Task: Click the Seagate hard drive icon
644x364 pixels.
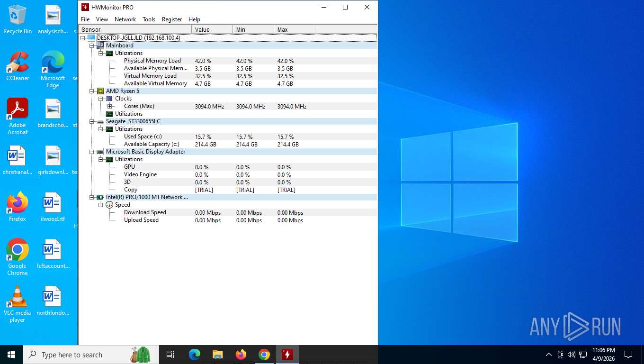Action: click(x=100, y=121)
